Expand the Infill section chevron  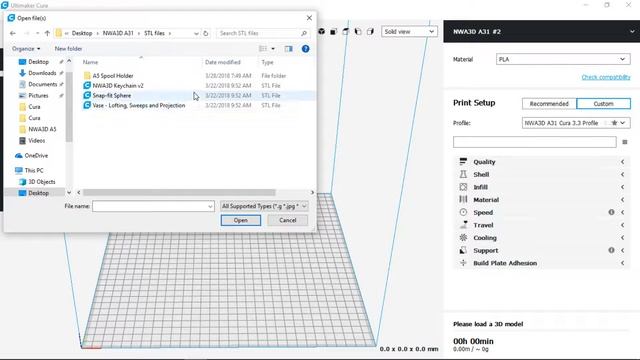622,187
